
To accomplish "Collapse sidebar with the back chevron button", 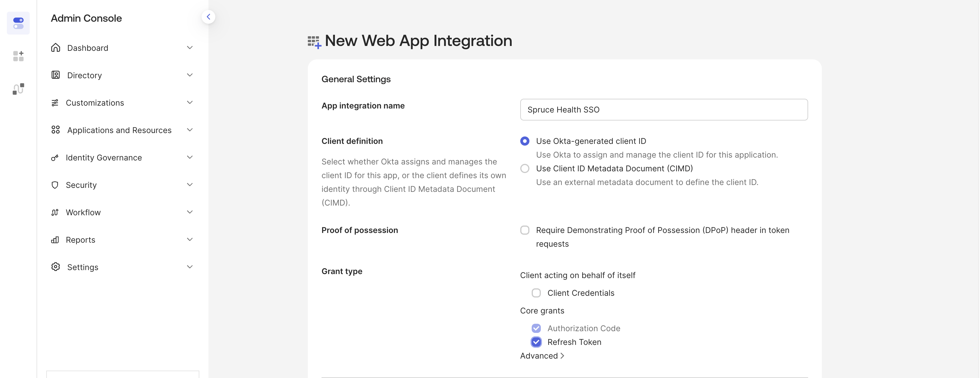I will click(x=208, y=17).
